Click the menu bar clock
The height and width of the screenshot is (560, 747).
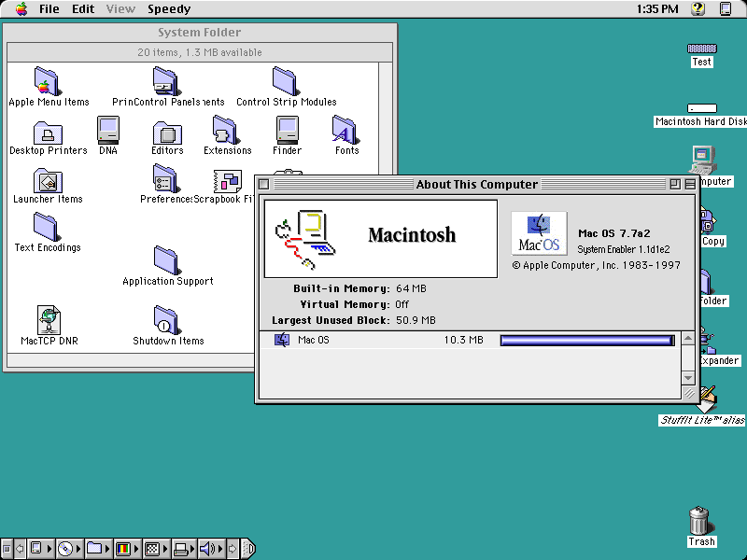657,8
